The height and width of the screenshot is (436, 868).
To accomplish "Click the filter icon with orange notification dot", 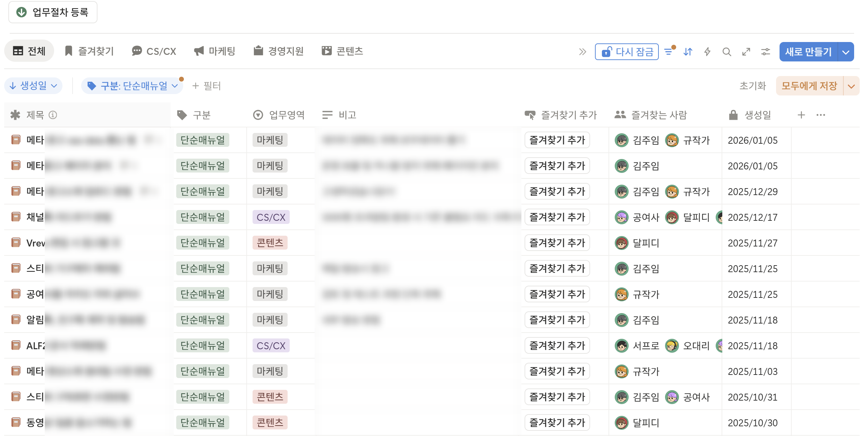I will pos(669,51).
